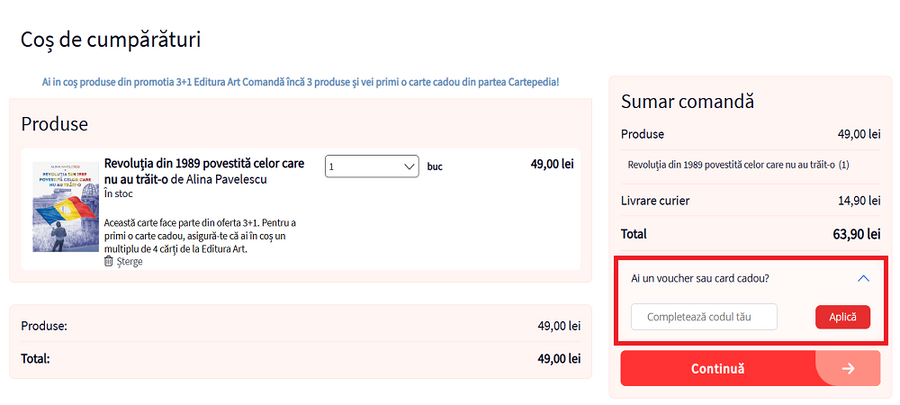The width and height of the screenshot is (900, 405).
Task: Click the arrow icon on the Continuă button
Action: click(848, 368)
